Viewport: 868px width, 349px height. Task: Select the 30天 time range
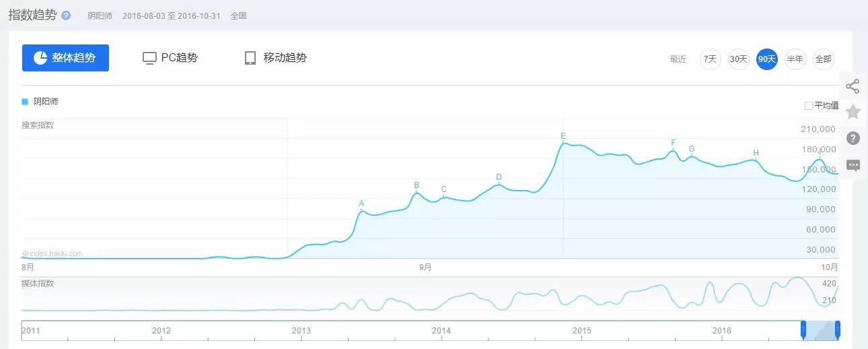[x=739, y=59]
